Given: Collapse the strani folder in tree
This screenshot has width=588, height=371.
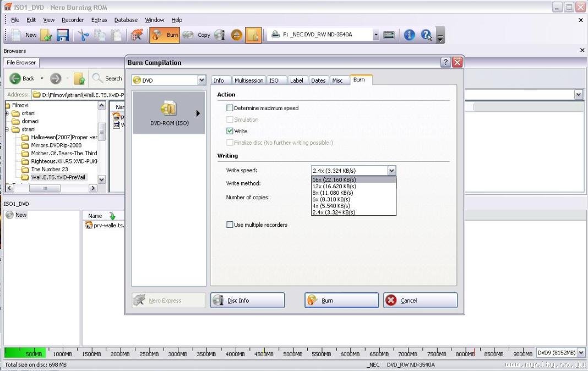Looking at the screenshot, I should [7, 129].
